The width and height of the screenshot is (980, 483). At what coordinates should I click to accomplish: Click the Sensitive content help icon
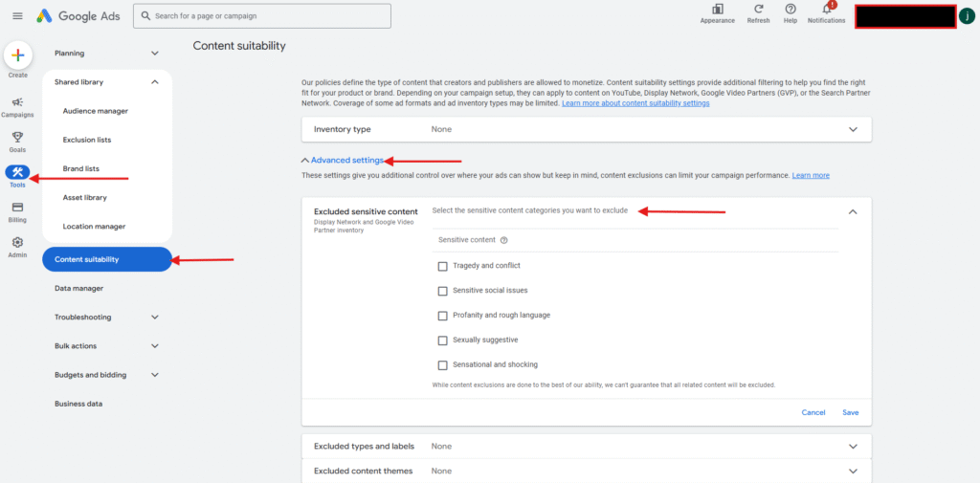(x=503, y=240)
